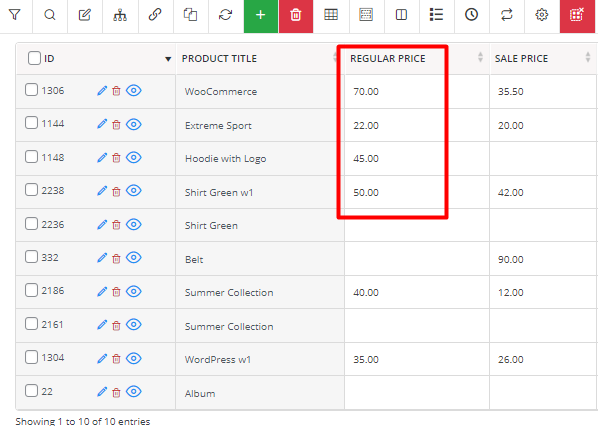Open the history clock icon
The width and height of the screenshot is (598, 426).
(x=471, y=15)
